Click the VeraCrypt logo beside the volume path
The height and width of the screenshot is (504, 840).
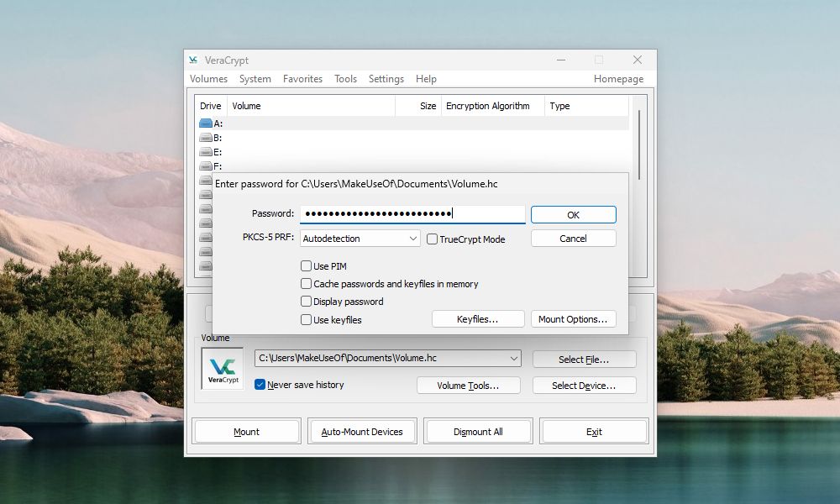pyautogui.click(x=222, y=368)
